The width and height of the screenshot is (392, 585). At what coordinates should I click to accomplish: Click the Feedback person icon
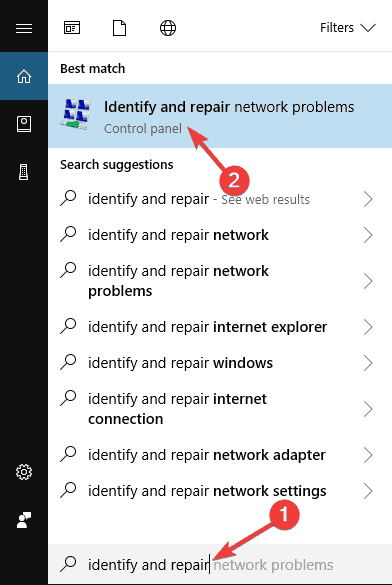click(x=24, y=520)
